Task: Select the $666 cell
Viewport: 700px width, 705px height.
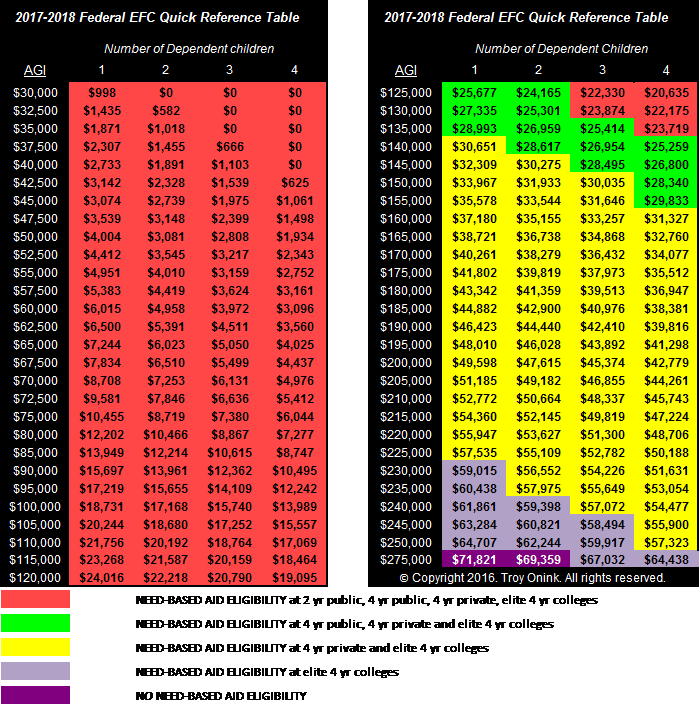Action: point(230,147)
